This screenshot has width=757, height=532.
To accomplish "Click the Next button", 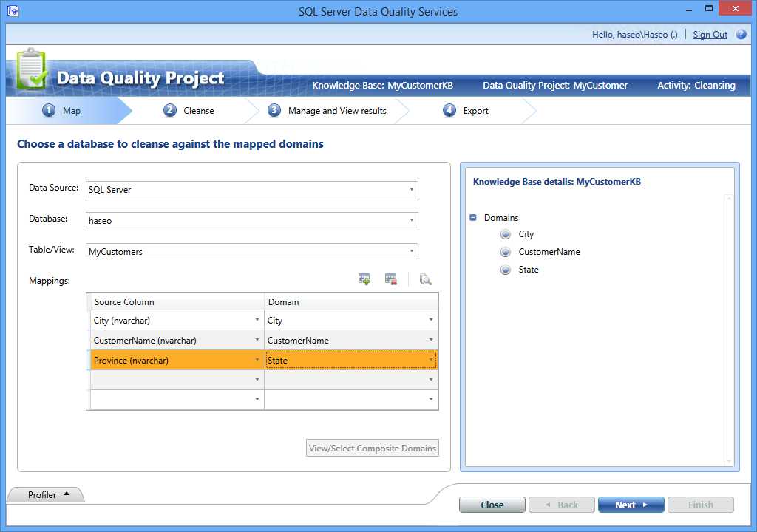I will pos(631,505).
